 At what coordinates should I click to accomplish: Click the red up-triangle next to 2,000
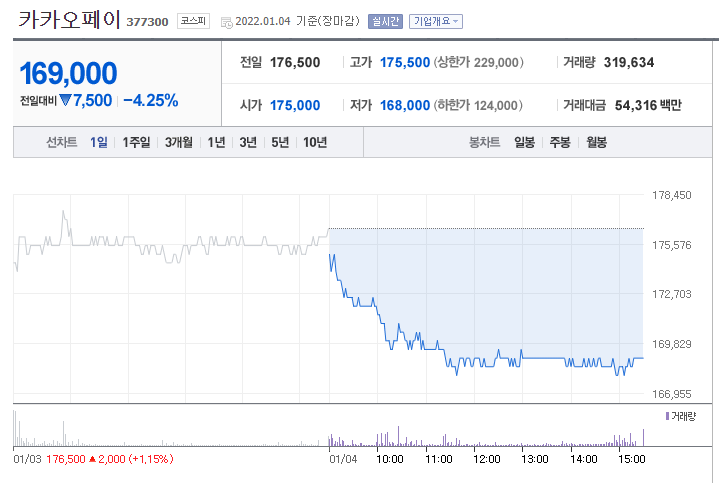pos(92,459)
